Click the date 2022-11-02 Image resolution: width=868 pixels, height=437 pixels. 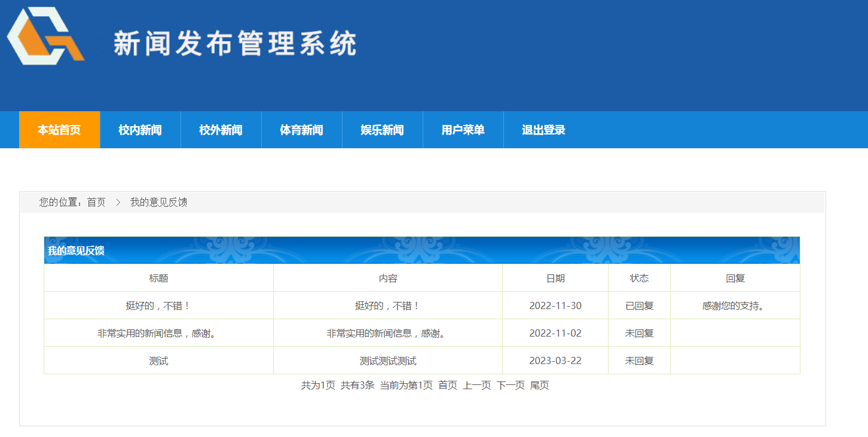pyautogui.click(x=555, y=333)
